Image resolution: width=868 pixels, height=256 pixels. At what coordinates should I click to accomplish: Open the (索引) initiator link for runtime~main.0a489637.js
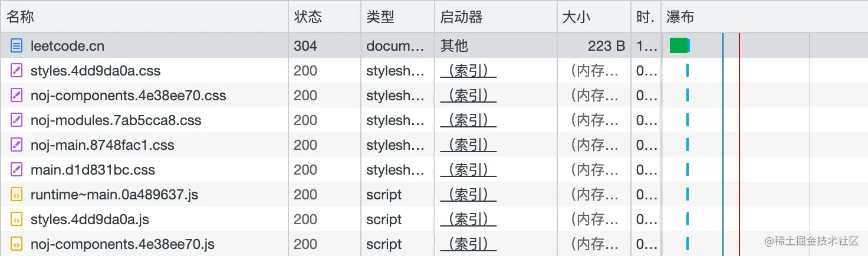pyautogui.click(x=468, y=195)
